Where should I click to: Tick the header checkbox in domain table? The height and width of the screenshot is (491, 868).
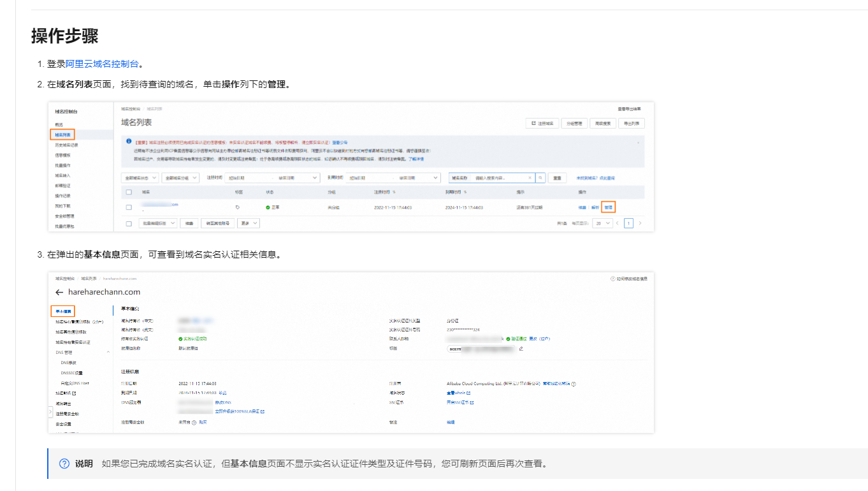point(129,191)
